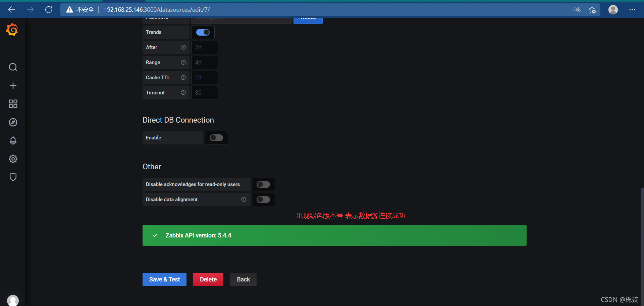
Task: Click the Save & Test button
Action: pyautogui.click(x=164, y=279)
